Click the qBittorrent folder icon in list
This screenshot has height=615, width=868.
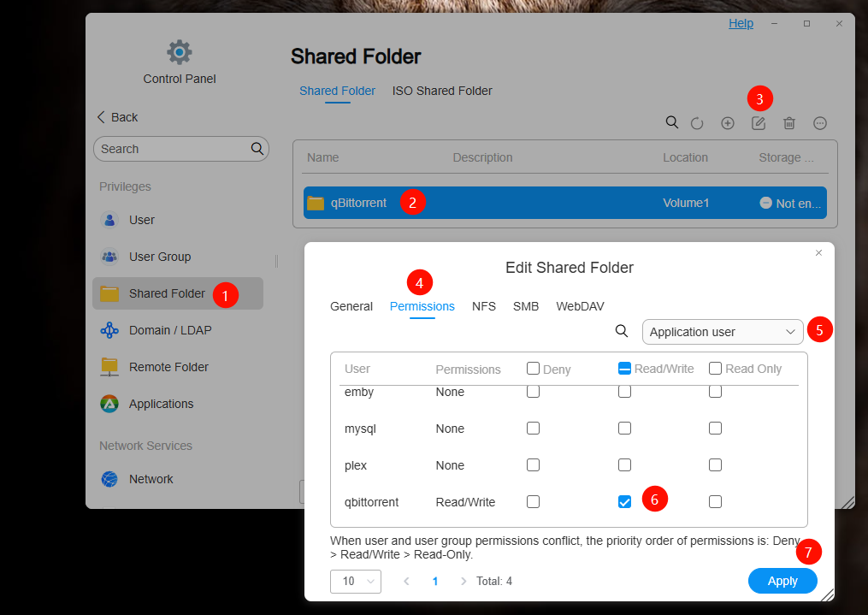click(316, 204)
